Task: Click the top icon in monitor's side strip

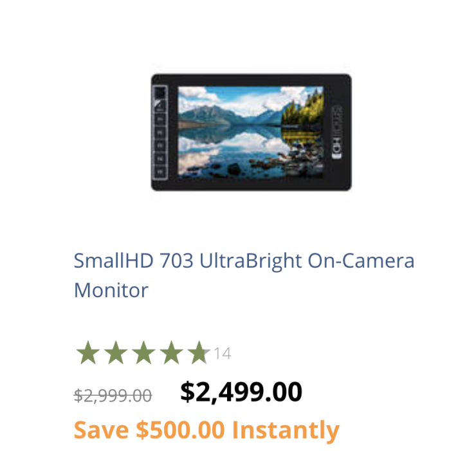Action: (x=160, y=93)
